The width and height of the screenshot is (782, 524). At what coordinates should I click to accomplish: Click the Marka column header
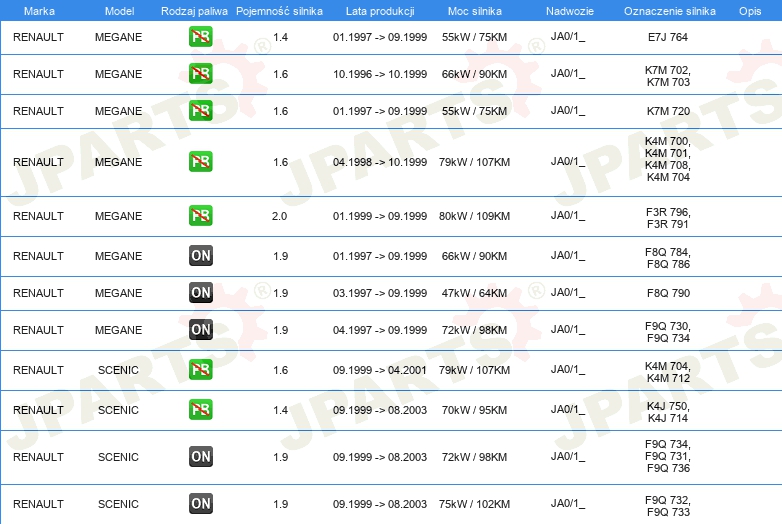coord(39,11)
